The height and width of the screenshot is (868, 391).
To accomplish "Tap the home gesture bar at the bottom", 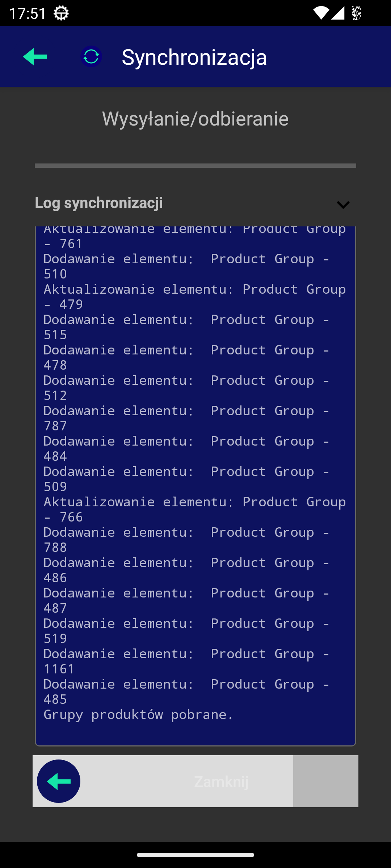I will [x=195, y=855].
